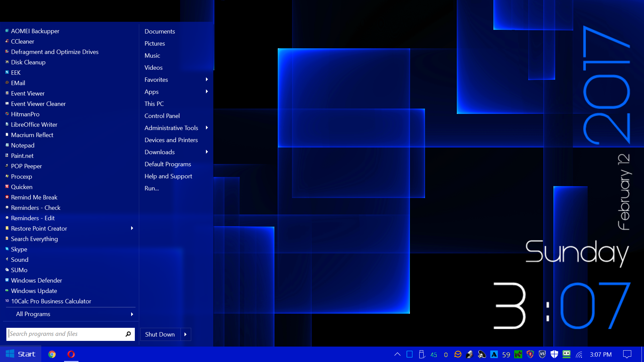Click the speaker volume tray icon
The height and width of the screenshot is (362, 644).
click(482, 354)
